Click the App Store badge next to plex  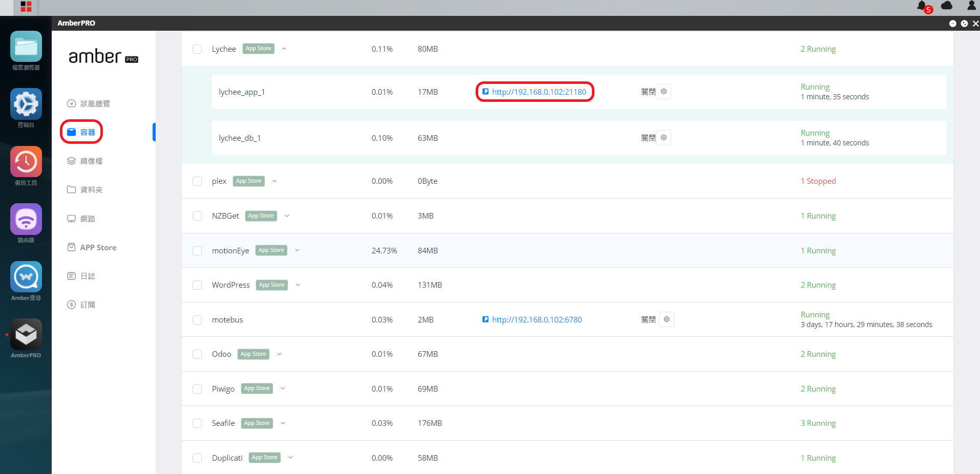(x=249, y=181)
